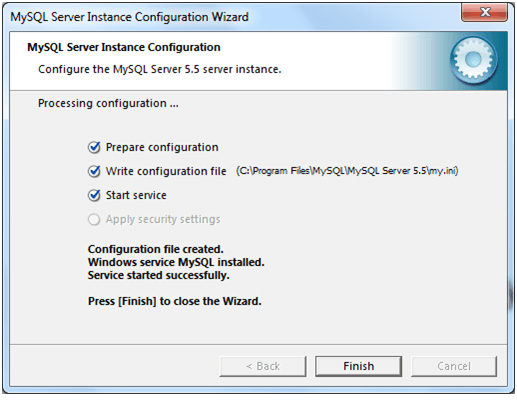Click the Processing configuration heading text
517x400 pixels.
[x=108, y=103]
